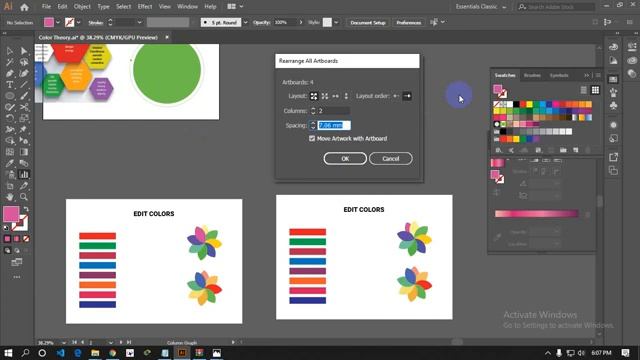
Task: Click the large pink Fill box in toolbar
Action: pyautogui.click(x=11, y=213)
